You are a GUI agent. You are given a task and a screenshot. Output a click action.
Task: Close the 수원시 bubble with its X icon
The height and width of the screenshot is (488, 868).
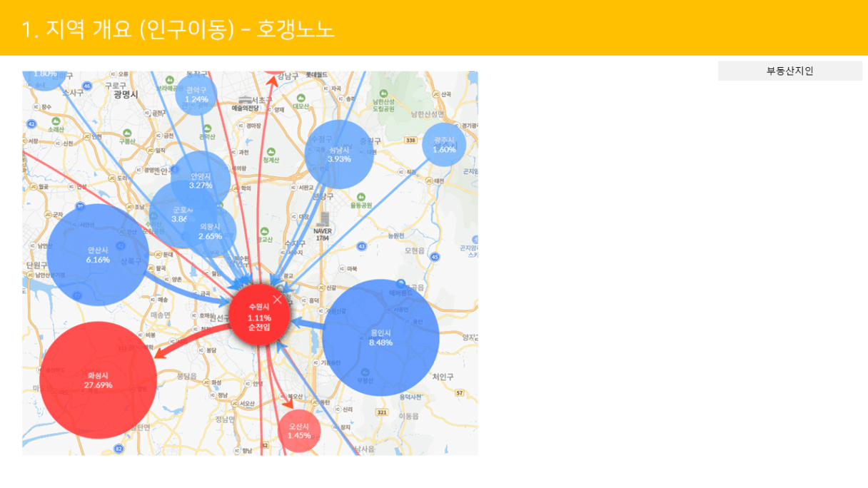277,300
